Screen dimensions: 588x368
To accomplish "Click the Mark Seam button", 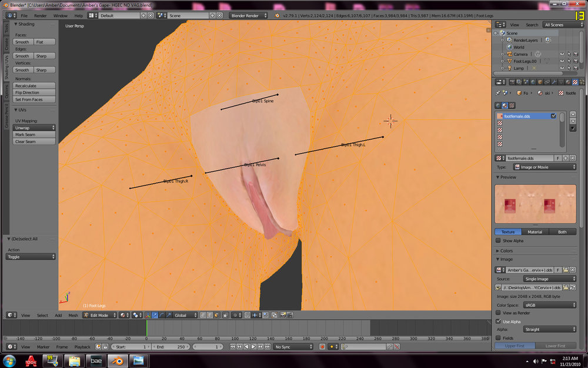I will 34,134.
